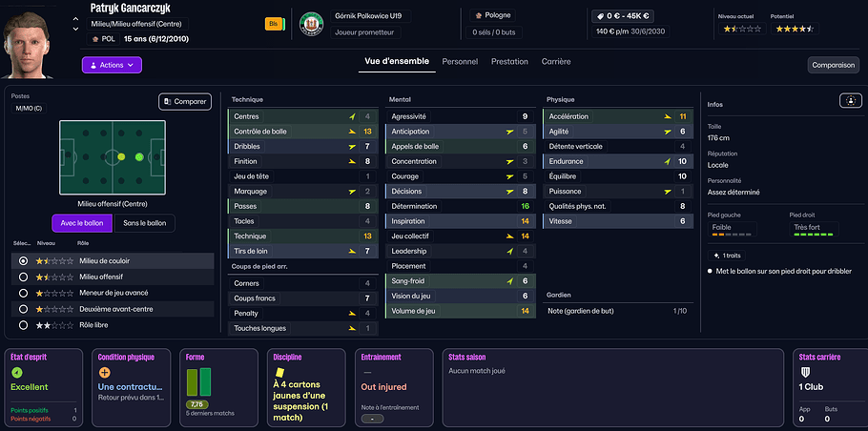This screenshot has width=868, height=431.
Task: Open the Carrière tab
Action: point(556,61)
